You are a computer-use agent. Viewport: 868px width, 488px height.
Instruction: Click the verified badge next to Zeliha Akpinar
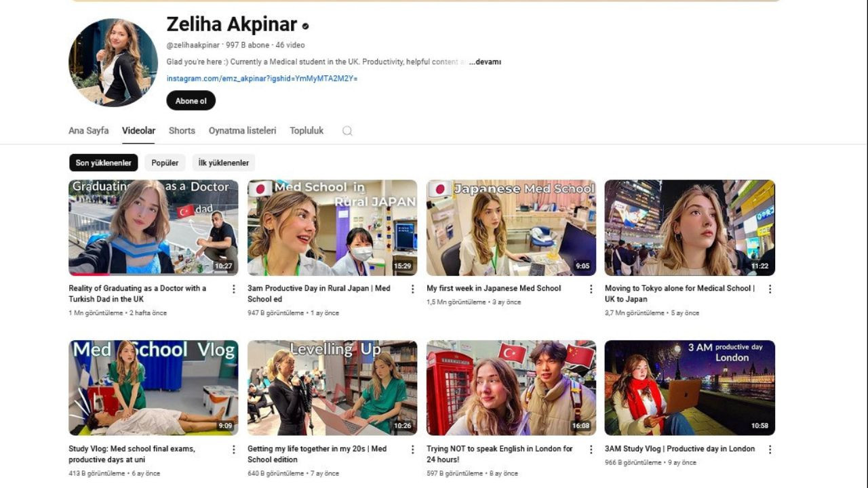pyautogui.click(x=304, y=26)
